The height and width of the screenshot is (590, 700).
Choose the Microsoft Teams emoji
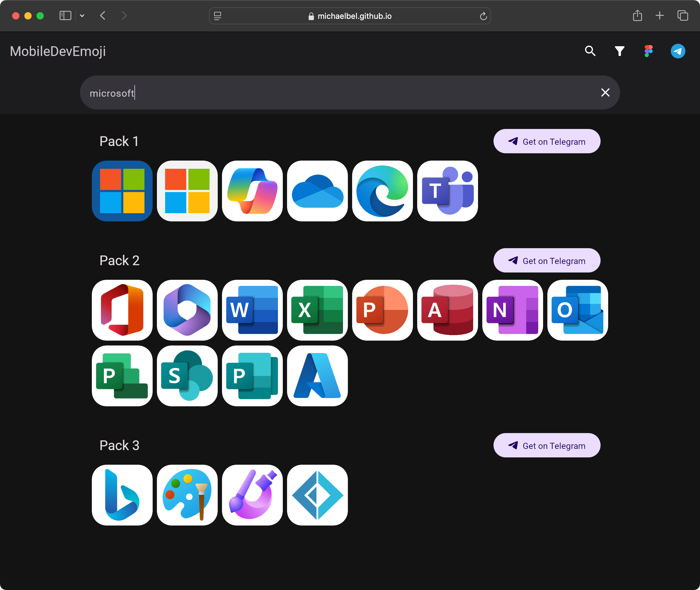pos(448,191)
